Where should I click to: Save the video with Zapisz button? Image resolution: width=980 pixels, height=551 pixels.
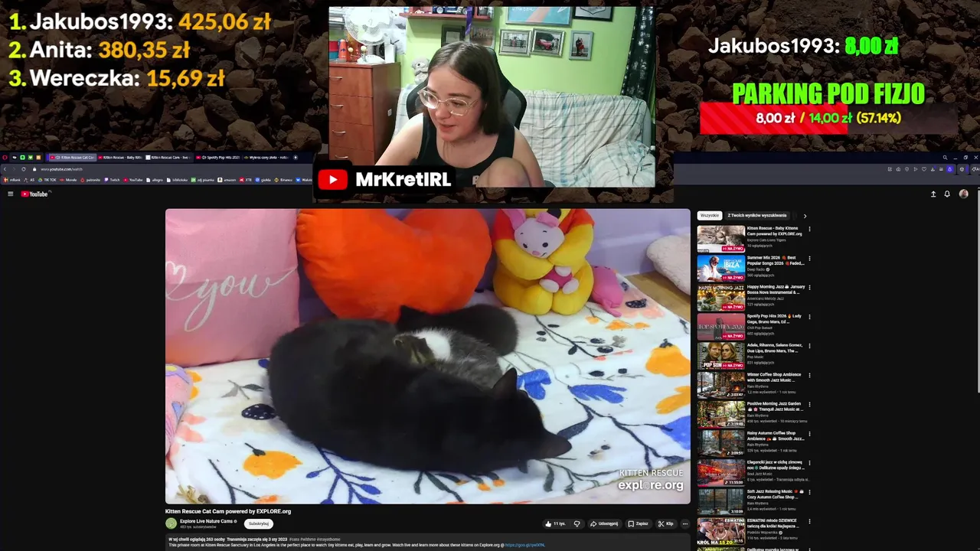click(639, 523)
